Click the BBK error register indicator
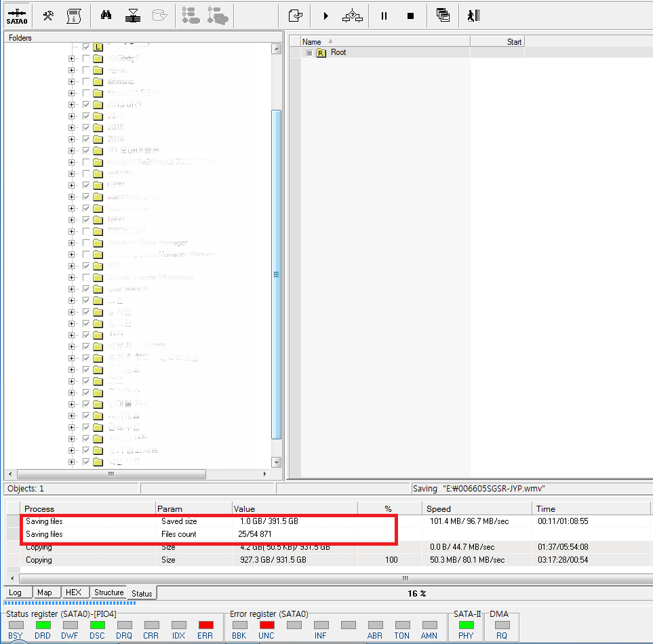The image size is (653, 644). pyautogui.click(x=239, y=625)
